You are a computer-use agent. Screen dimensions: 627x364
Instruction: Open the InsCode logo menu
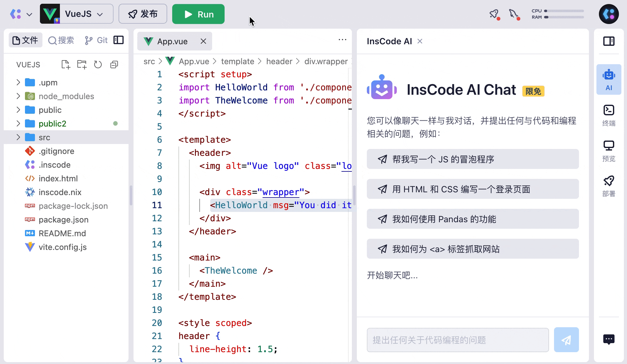point(16,14)
